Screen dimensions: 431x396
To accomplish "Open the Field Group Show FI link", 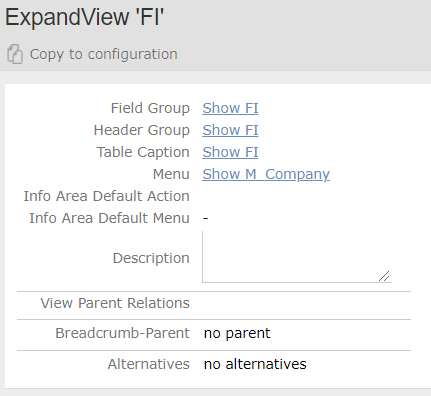I will [230, 108].
